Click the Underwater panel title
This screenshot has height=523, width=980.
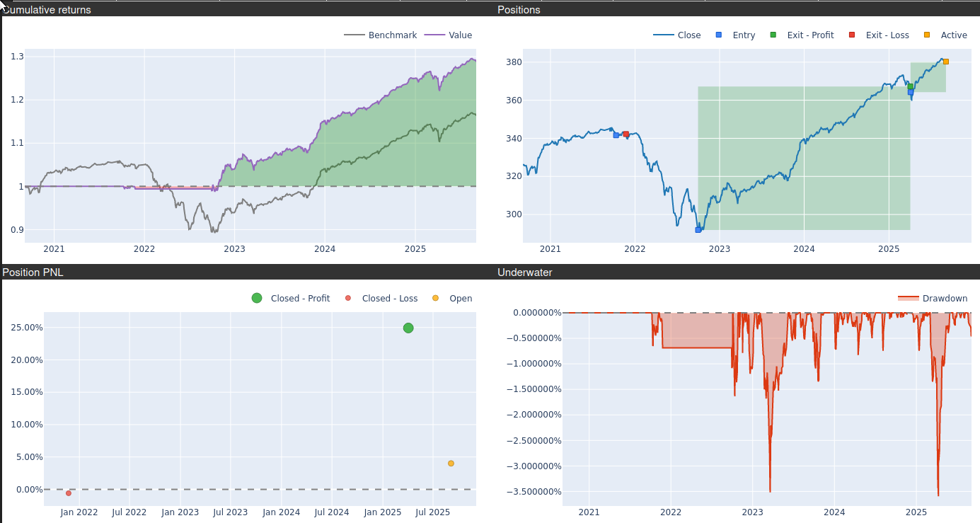click(x=524, y=272)
